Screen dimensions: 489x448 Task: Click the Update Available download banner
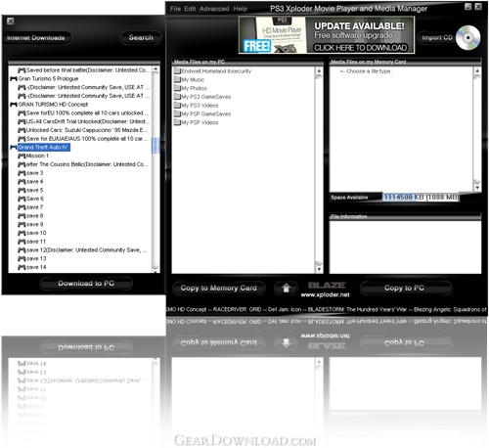pyautogui.click(x=327, y=35)
